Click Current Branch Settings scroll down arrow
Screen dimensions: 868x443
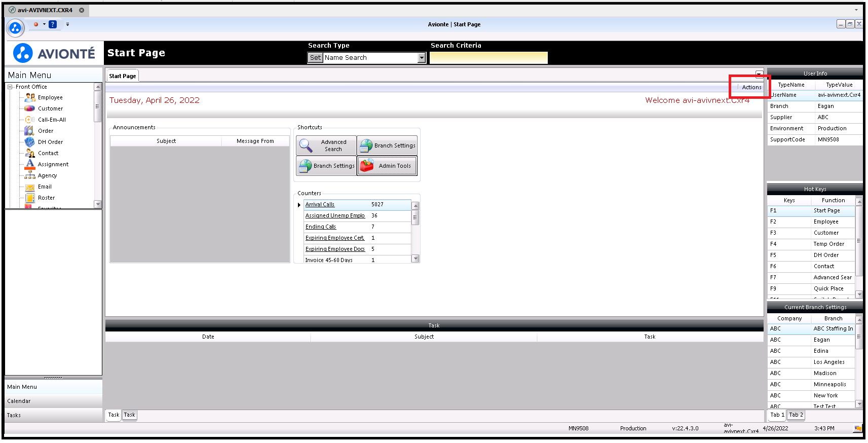859,404
